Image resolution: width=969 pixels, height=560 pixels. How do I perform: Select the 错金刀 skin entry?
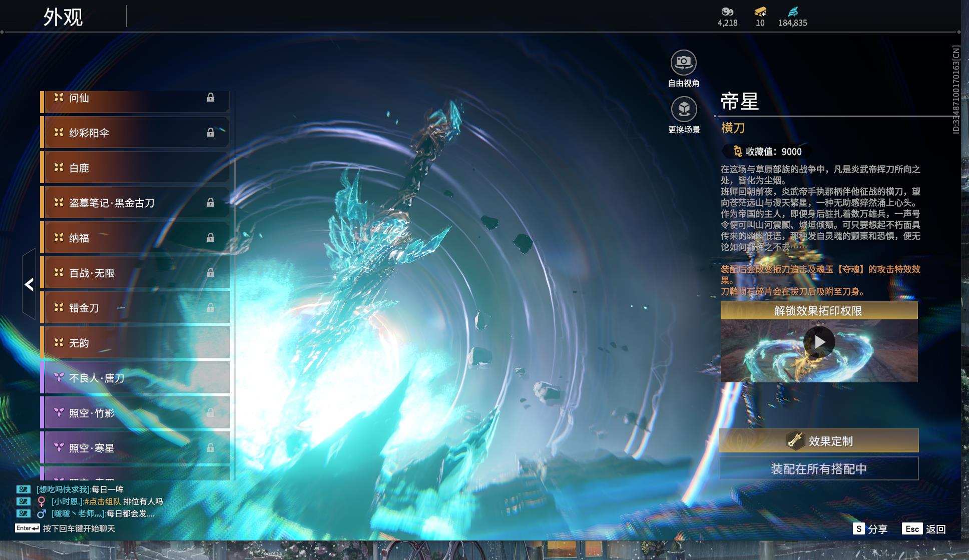[135, 307]
